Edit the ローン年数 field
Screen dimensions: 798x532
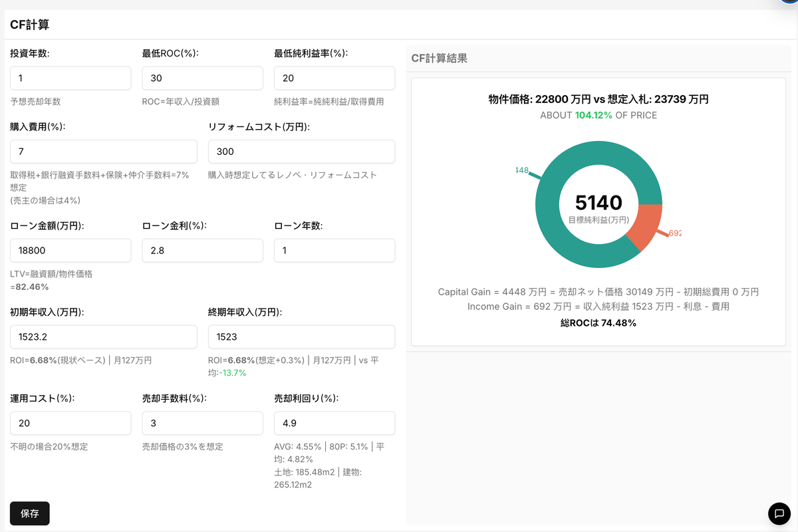(x=334, y=251)
